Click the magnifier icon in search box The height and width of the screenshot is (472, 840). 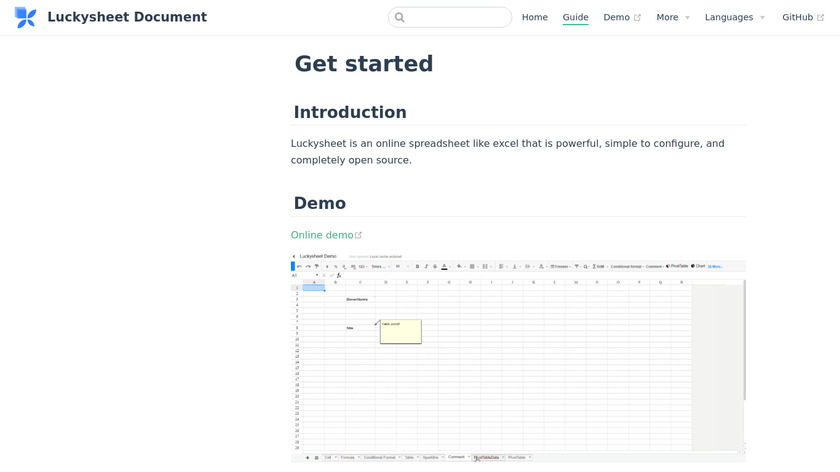click(400, 17)
